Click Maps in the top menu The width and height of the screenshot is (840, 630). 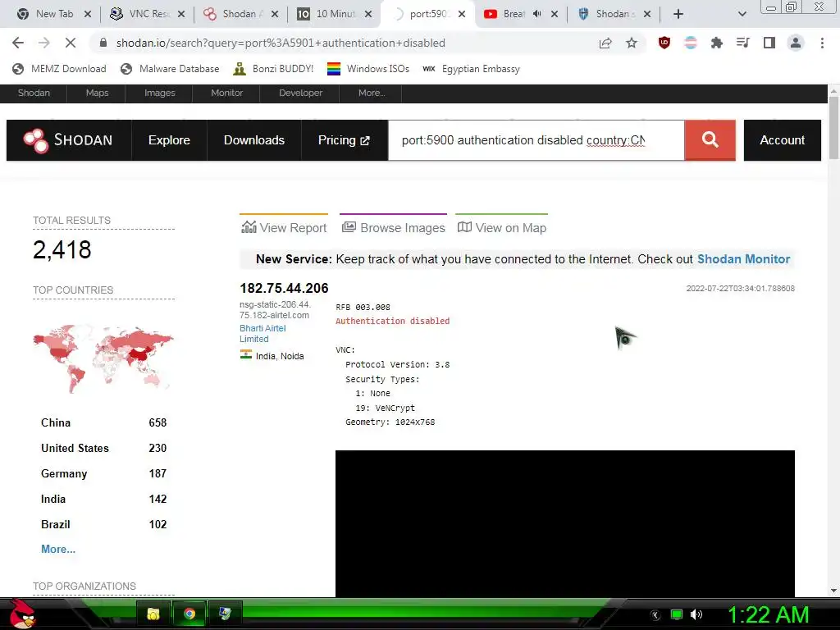[97, 93]
